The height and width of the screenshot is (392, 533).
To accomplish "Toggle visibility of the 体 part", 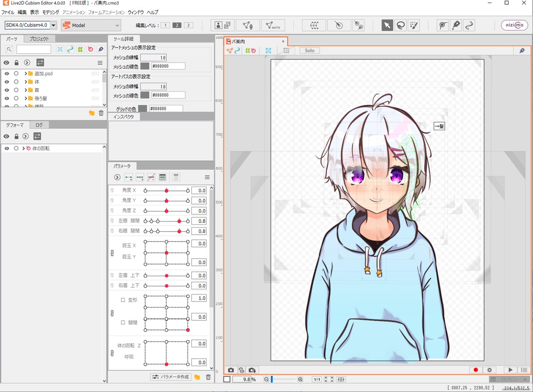I will tap(7, 82).
